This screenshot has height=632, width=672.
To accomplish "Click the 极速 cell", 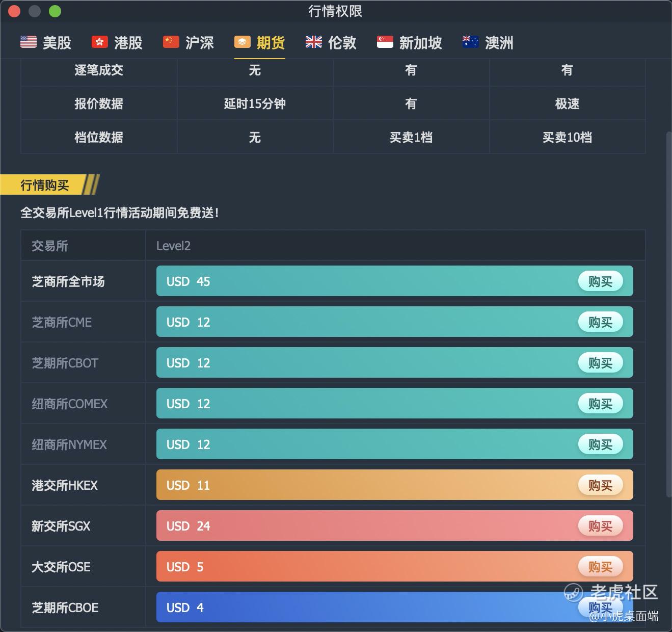I will point(567,103).
